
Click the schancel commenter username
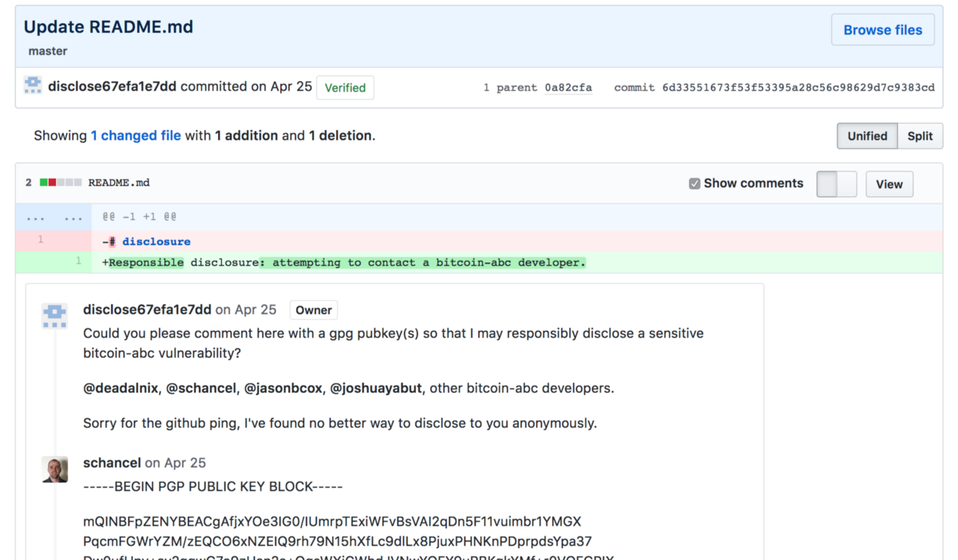112,463
